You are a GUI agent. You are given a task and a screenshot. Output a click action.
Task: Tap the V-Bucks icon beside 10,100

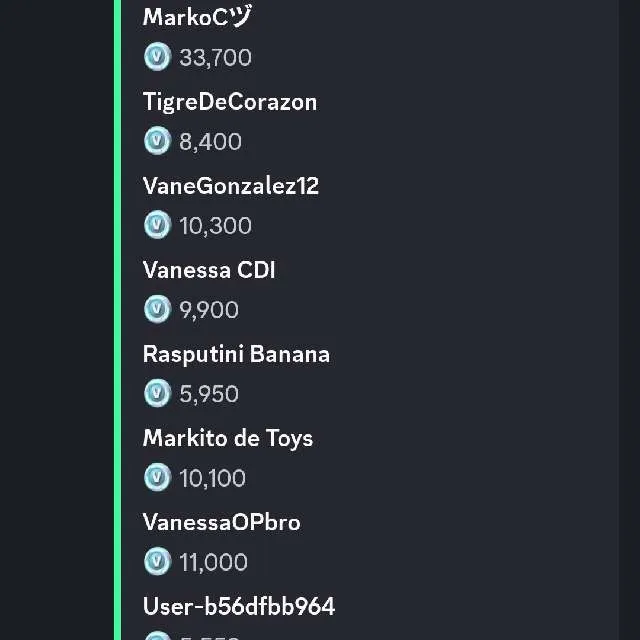[157, 477]
